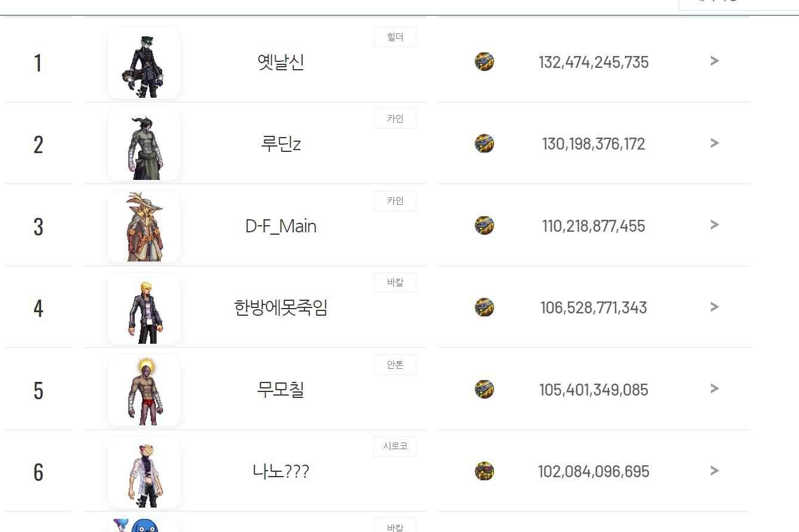Open D-F_Main details via right arrow
The height and width of the screenshot is (532, 799).
coord(714,225)
